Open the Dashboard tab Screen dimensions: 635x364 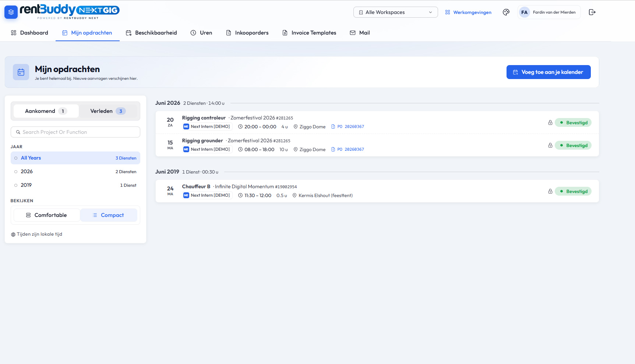coord(29,33)
